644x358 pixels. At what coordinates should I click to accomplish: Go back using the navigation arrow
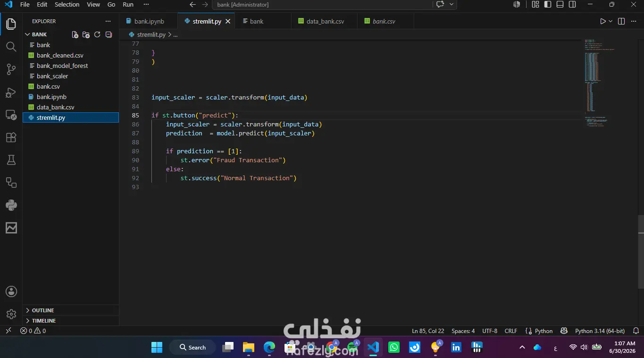coord(192,5)
